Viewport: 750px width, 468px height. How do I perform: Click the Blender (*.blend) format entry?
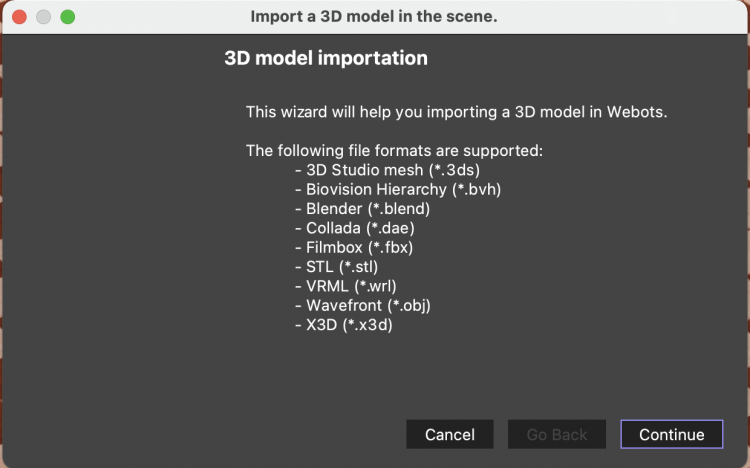click(362, 209)
